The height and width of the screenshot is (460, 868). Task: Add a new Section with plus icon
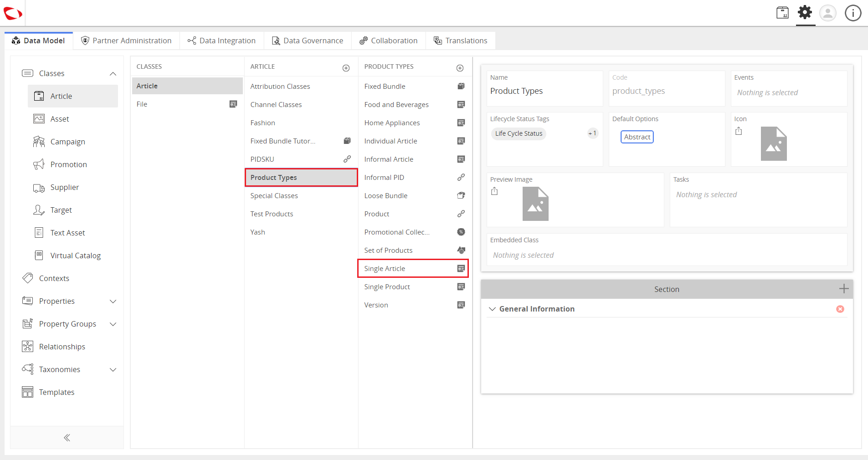844,289
